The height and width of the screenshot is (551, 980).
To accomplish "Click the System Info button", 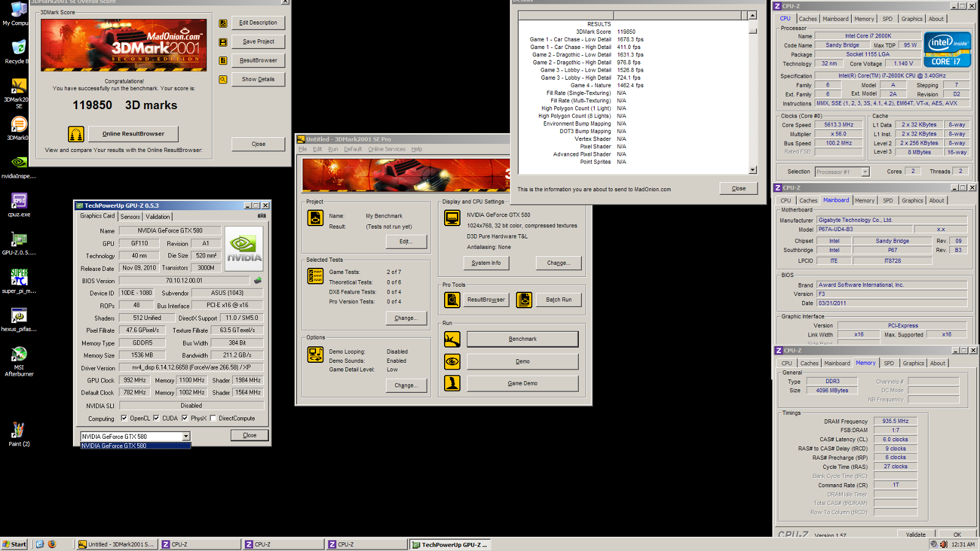I will point(486,263).
